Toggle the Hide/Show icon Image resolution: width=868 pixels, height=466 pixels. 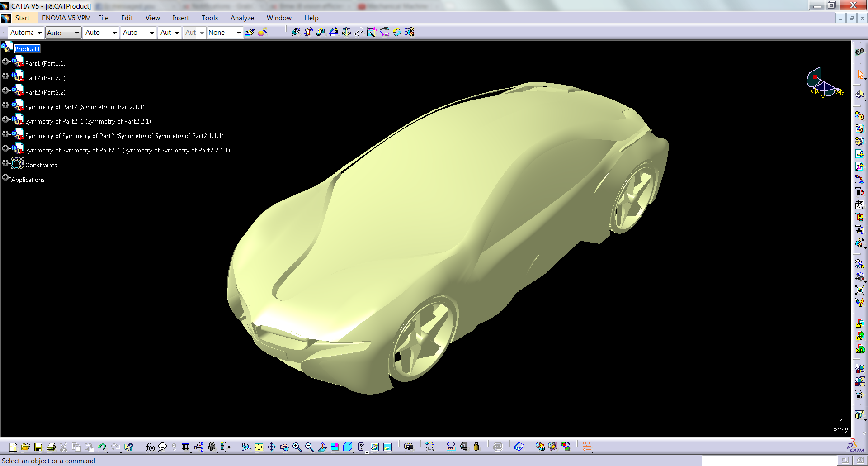374,447
